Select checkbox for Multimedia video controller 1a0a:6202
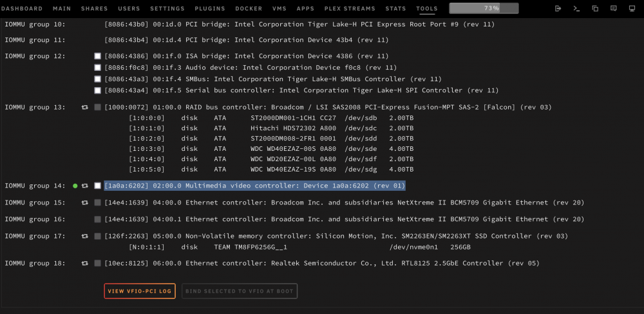Viewport: 644px width, 314px height. (x=97, y=186)
